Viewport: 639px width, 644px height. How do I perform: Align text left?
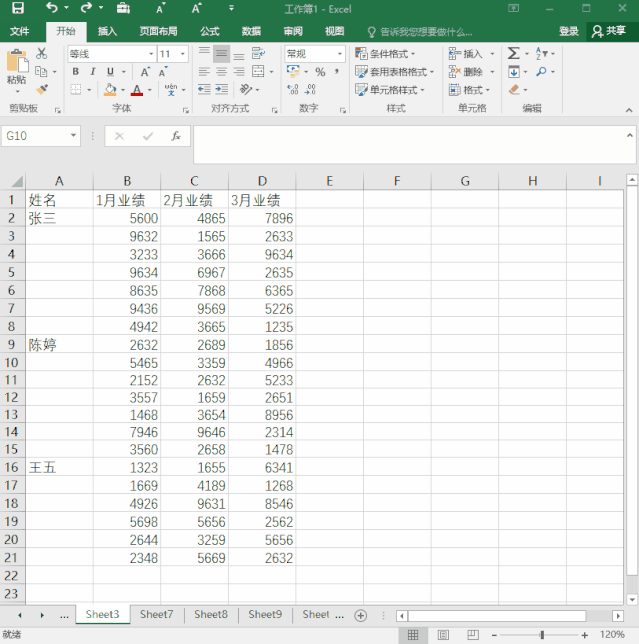pos(204,72)
